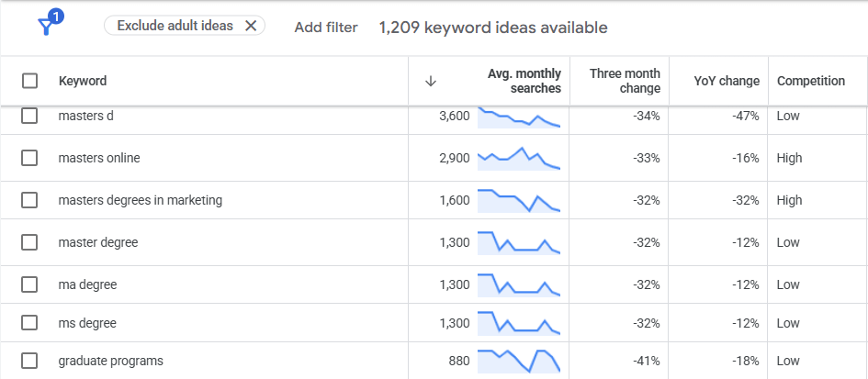Image resolution: width=868 pixels, height=379 pixels.
Task: Click the -33% three month change
Action: [647, 158]
